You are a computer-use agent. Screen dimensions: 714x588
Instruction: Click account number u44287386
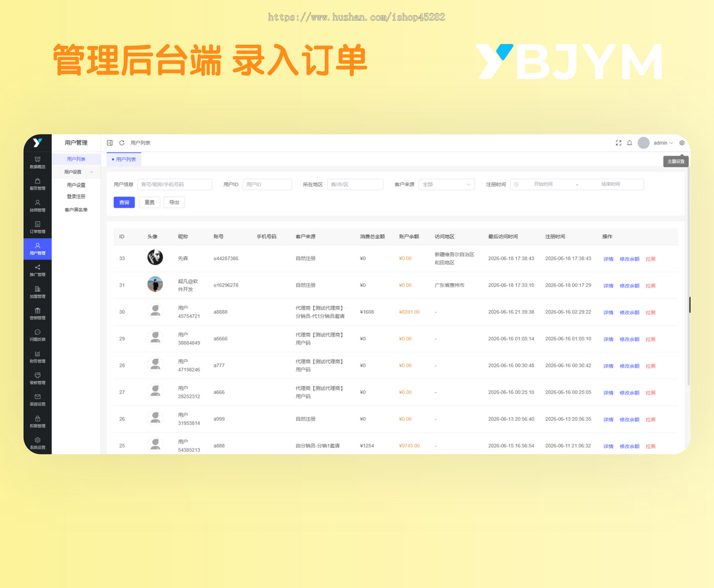pyautogui.click(x=226, y=258)
